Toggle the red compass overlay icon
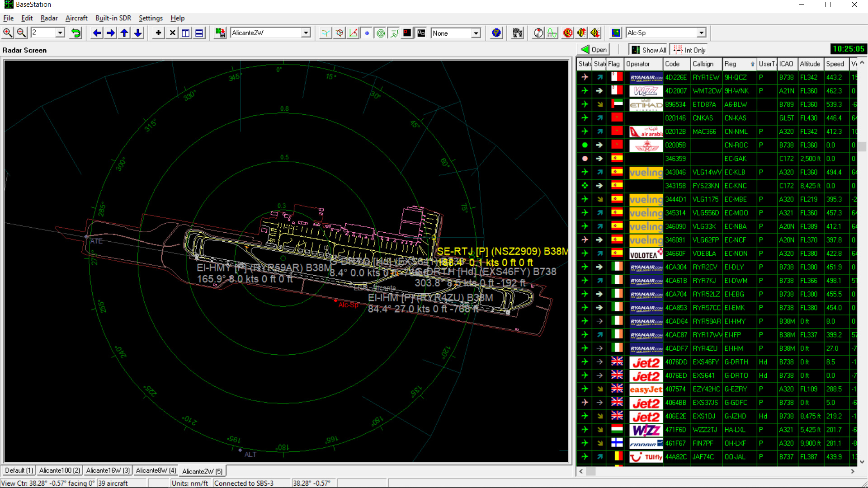The width and height of the screenshot is (868, 488). tap(340, 33)
